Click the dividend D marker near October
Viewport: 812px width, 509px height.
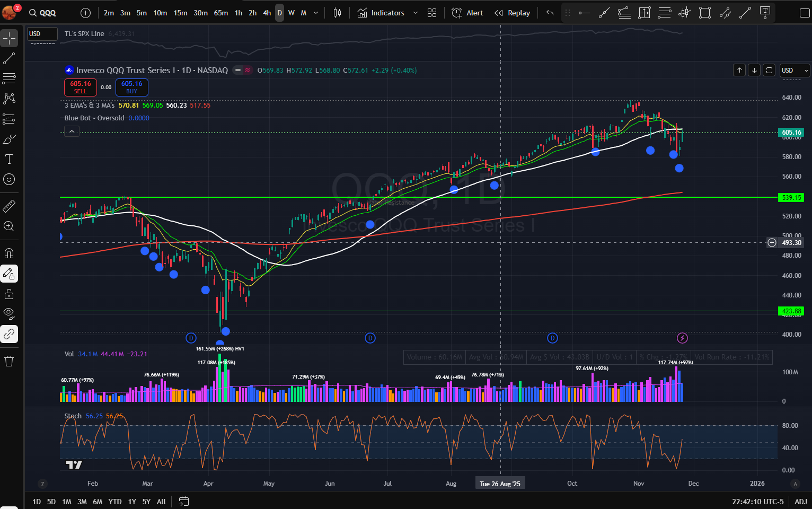(552, 338)
